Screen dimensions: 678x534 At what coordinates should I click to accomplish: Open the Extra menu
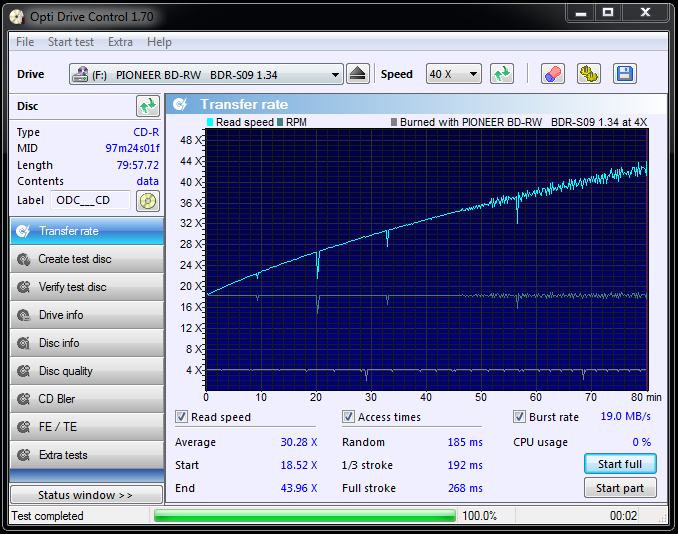pyautogui.click(x=120, y=42)
